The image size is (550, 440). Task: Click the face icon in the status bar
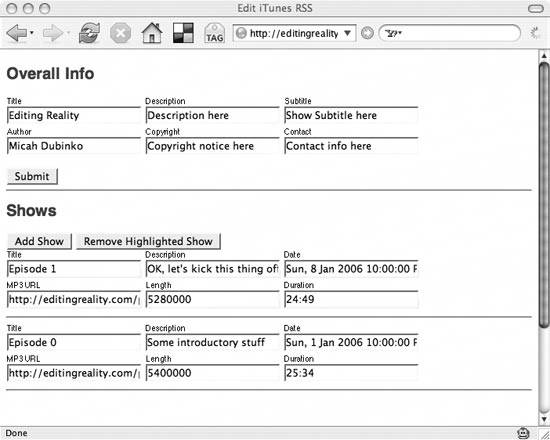point(523,433)
